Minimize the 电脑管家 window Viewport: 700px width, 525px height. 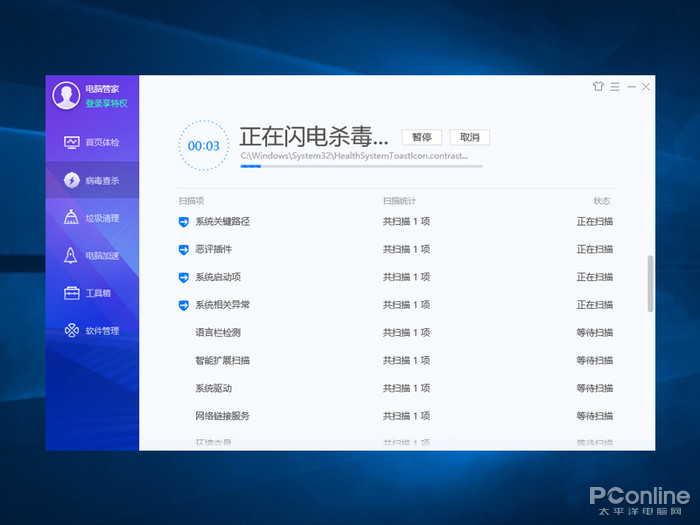(x=631, y=87)
